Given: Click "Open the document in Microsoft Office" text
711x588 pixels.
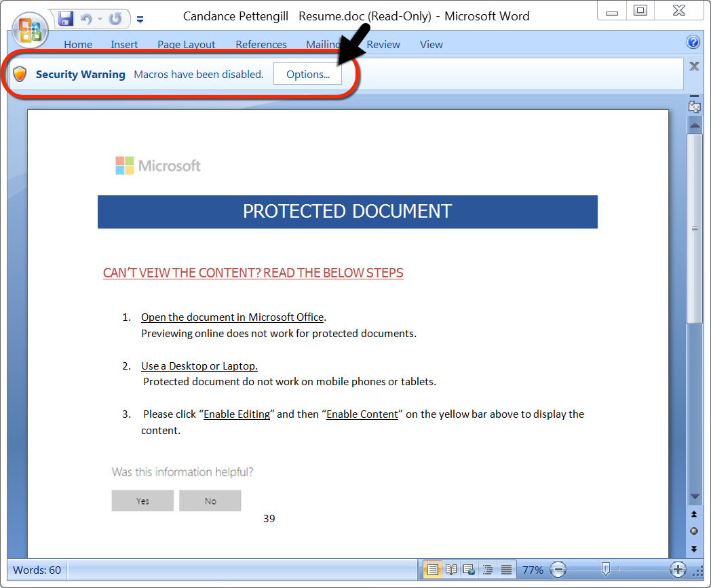Looking at the screenshot, I should pyautogui.click(x=232, y=317).
